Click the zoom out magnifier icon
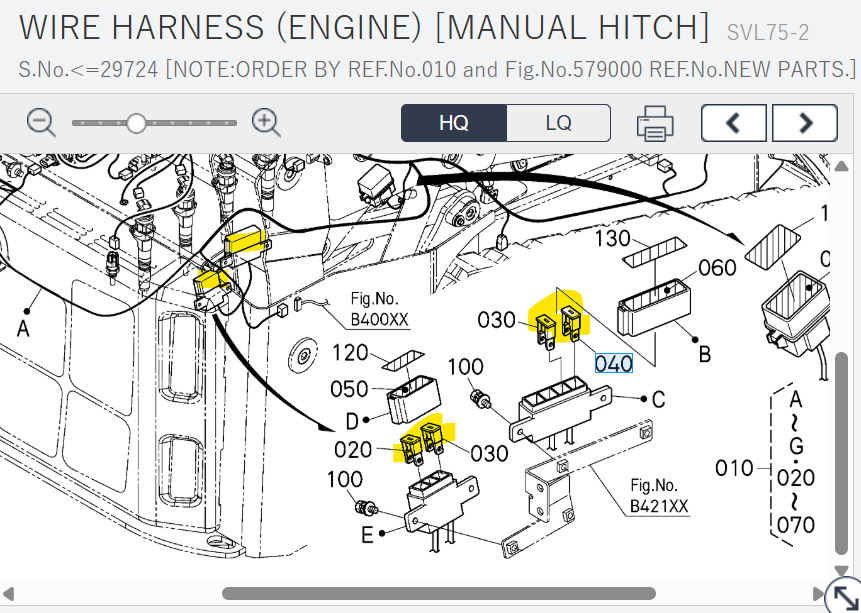Viewport: 861px width, 613px height. click(41, 123)
